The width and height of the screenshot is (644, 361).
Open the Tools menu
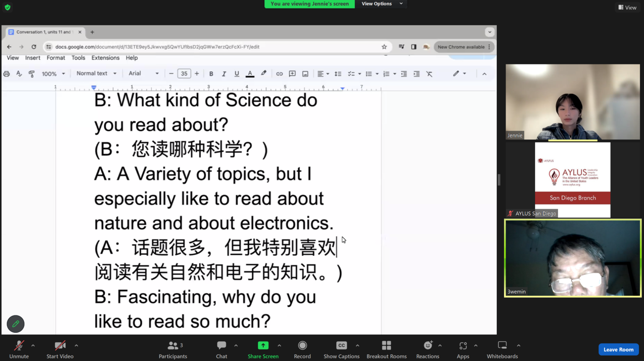[78, 58]
